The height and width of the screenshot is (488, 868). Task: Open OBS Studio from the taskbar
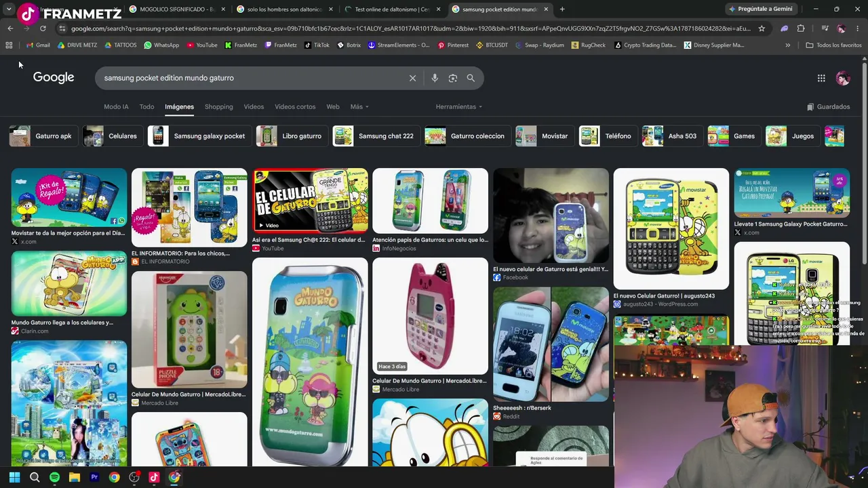click(x=134, y=477)
